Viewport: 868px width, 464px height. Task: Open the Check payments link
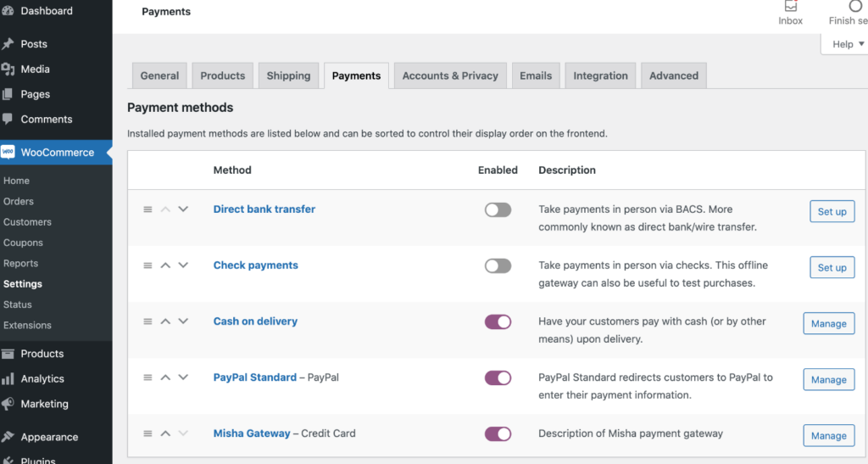[256, 266]
